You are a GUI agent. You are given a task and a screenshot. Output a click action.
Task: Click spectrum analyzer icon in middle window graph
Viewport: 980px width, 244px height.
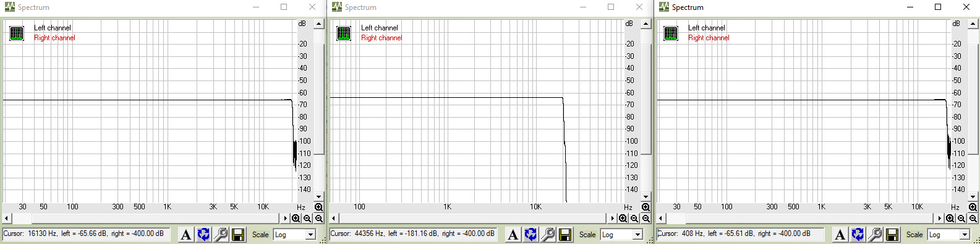tap(344, 33)
